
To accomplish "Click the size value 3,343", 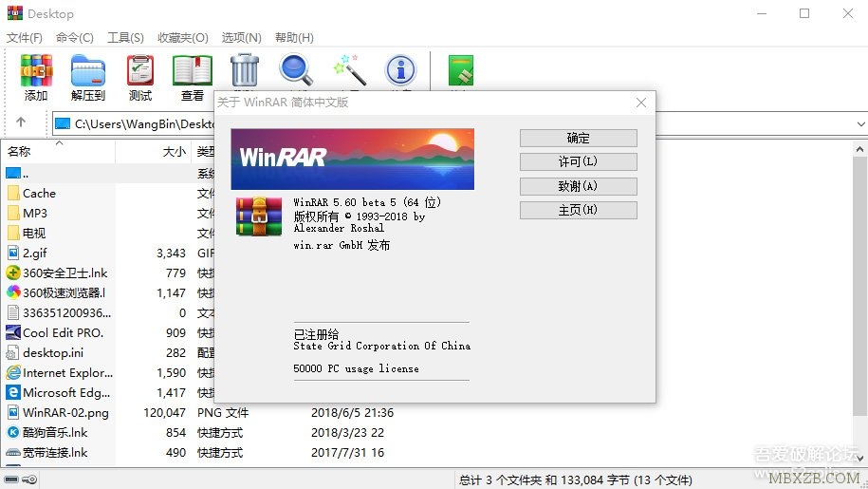I will (171, 253).
